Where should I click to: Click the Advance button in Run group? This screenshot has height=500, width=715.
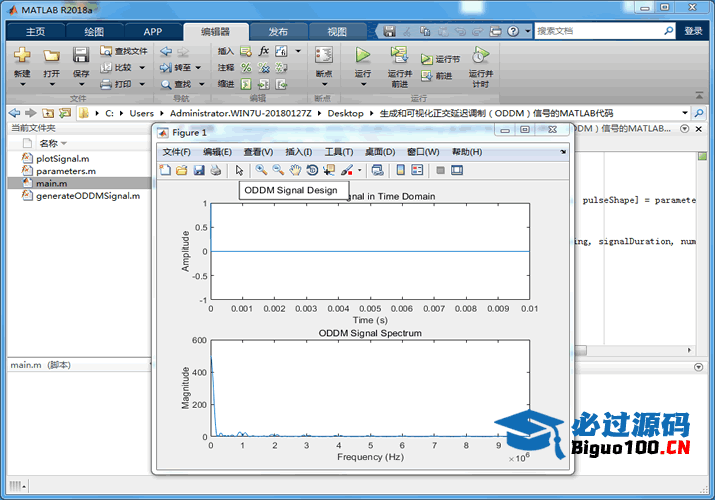[436, 76]
